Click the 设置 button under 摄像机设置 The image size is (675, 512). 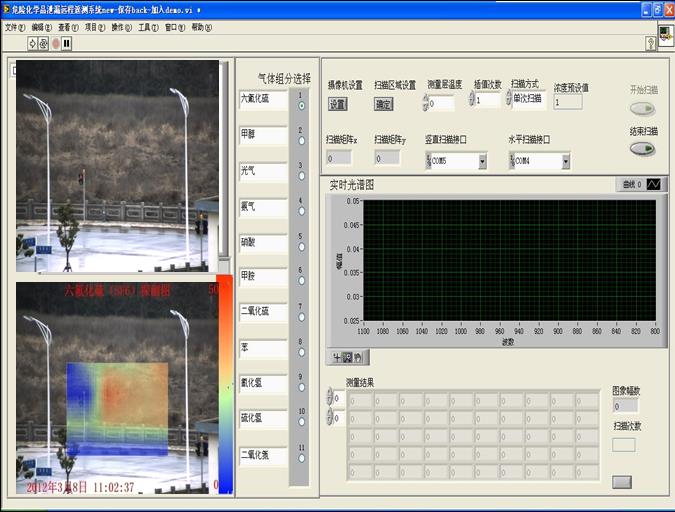click(x=338, y=103)
